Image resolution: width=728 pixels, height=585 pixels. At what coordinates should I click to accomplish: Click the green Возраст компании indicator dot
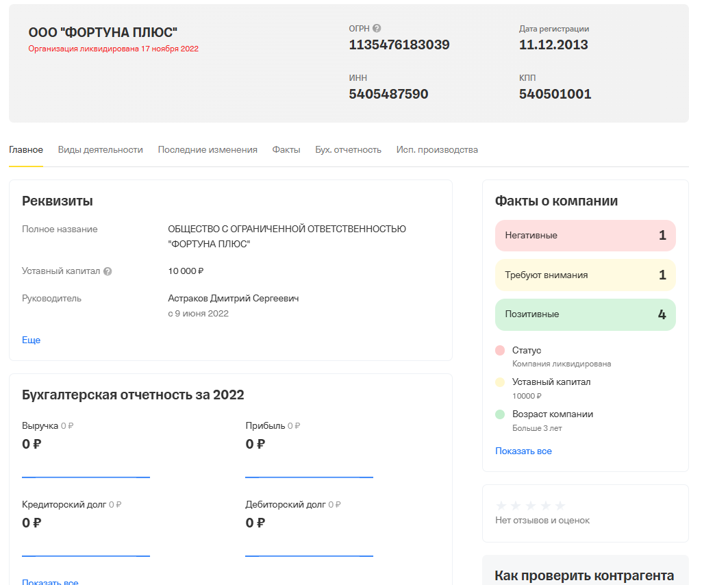pos(501,414)
